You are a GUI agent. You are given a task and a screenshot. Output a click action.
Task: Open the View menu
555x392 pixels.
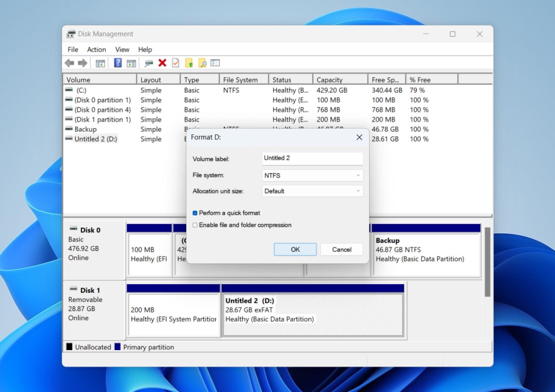(122, 49)
